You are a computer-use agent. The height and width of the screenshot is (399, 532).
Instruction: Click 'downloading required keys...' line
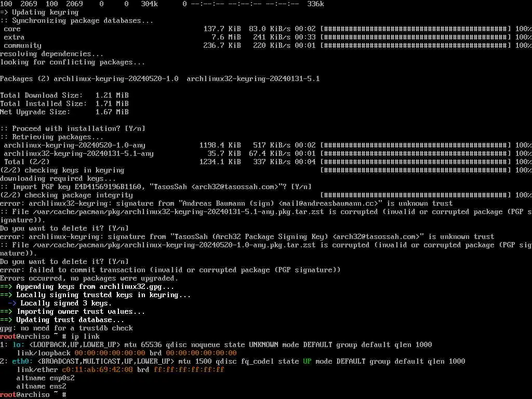(x=58, y=179)
